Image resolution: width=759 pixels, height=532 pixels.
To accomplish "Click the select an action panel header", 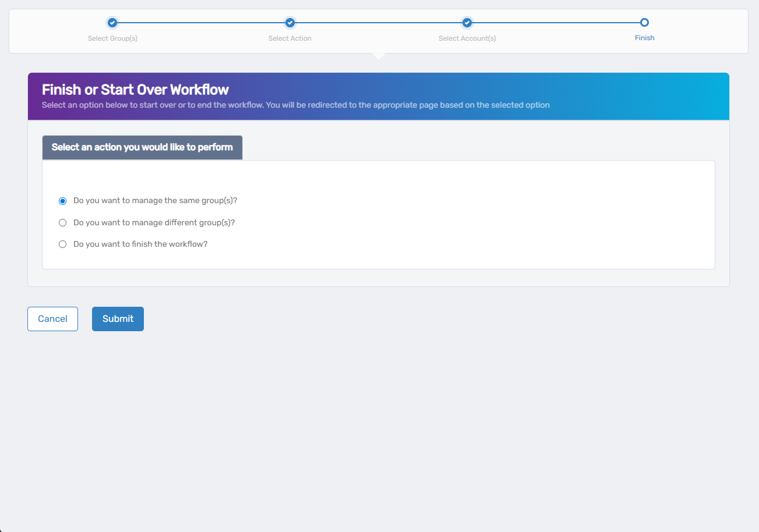I will coord(142,147).
